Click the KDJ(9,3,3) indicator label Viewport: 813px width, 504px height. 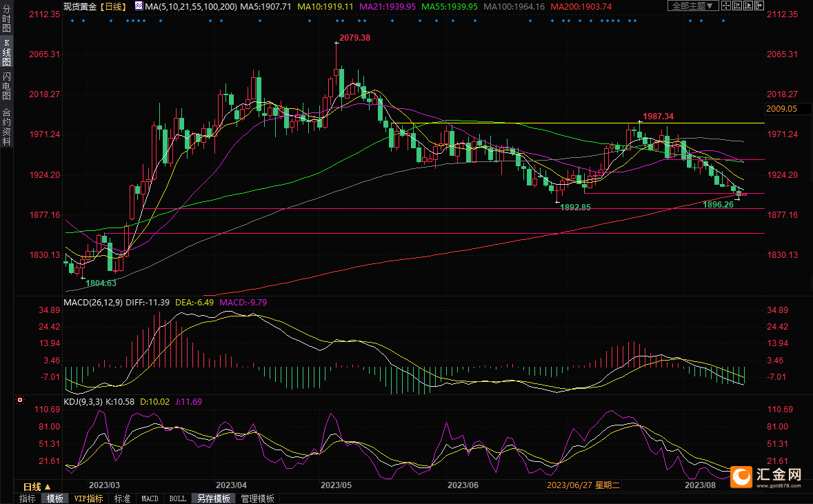coord(83,402)
